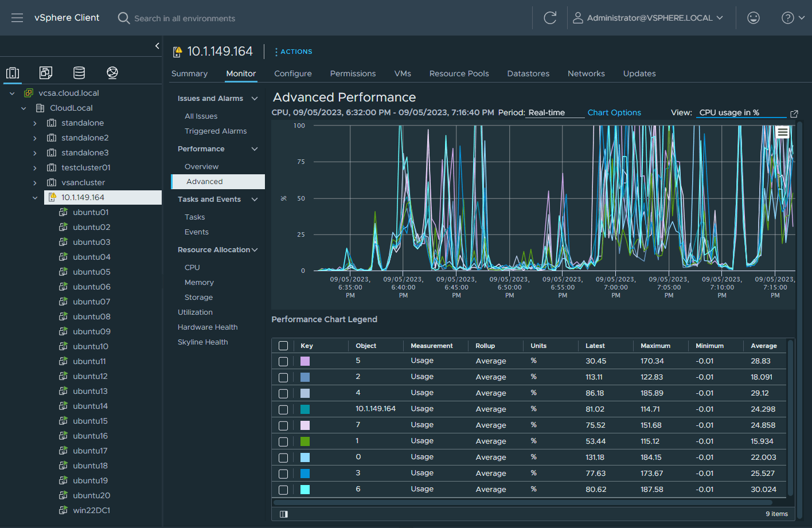This screenshot has width=812, height=528.
Task: Expand the testcluster01 tree node
Action: point(35,168)
